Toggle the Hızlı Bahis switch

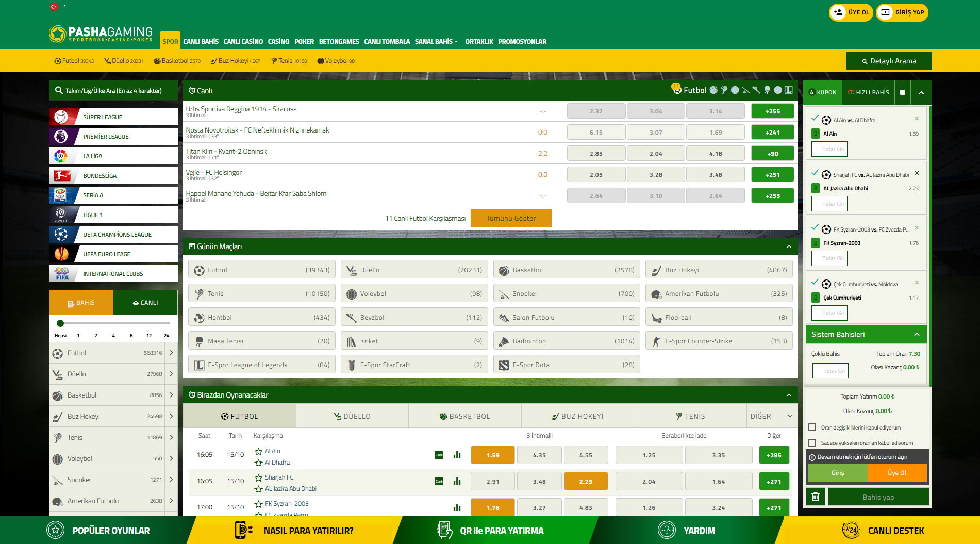point(902,92)
